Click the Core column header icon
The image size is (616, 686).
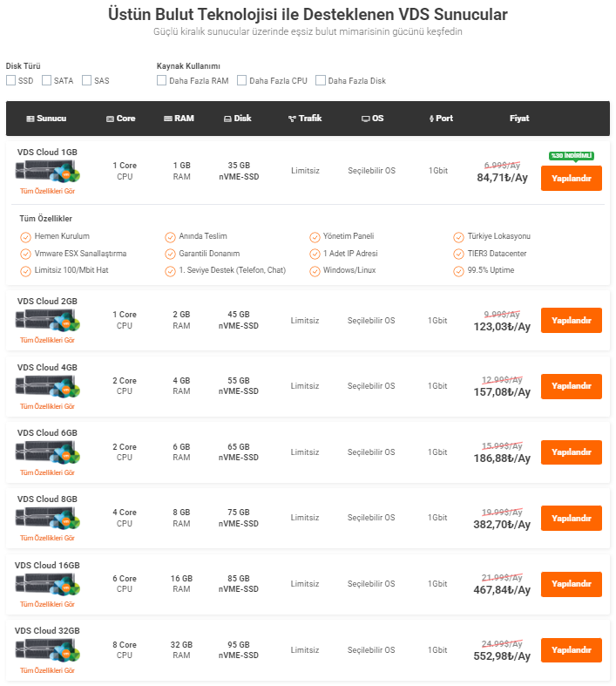(110, 119)
